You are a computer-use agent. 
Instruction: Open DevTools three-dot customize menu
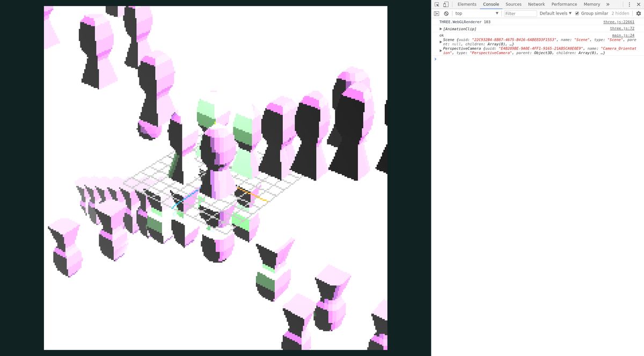pos(629,4)
